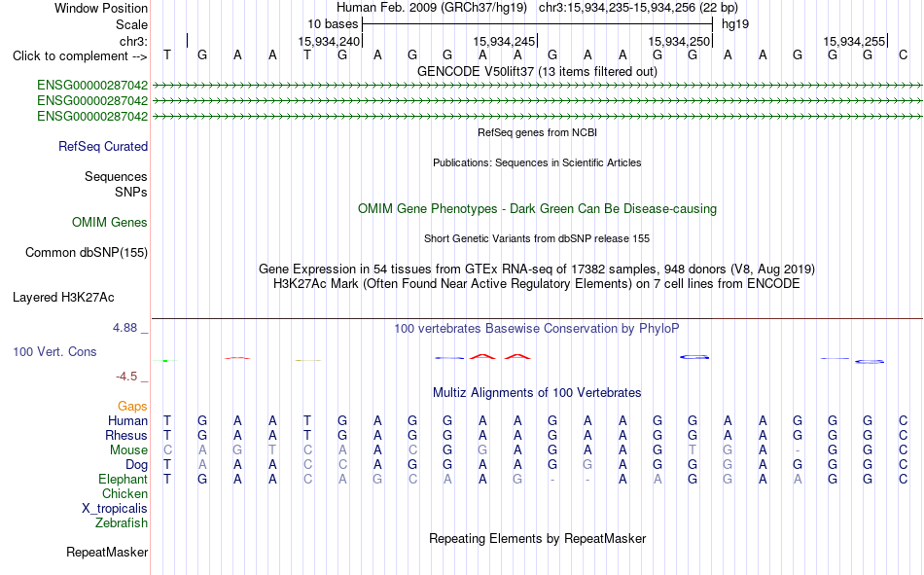Click Short Genetic Variants from dbSNP title

[537, 238]
